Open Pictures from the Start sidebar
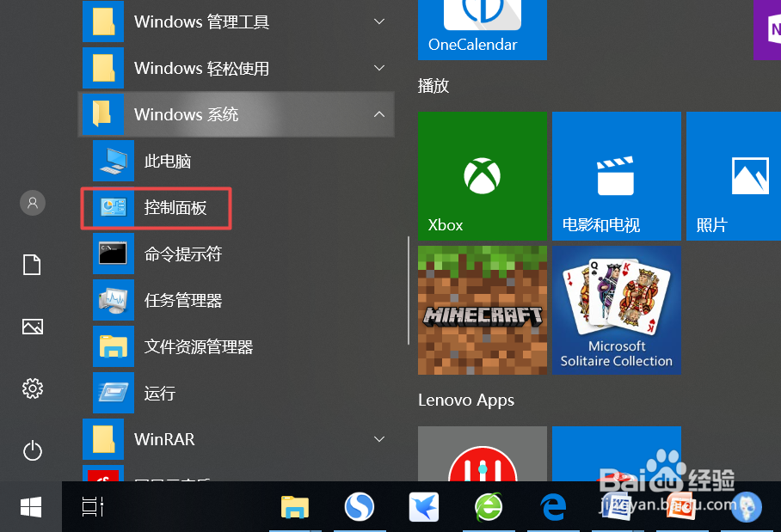Screen dimensions: 781x532 33,327
